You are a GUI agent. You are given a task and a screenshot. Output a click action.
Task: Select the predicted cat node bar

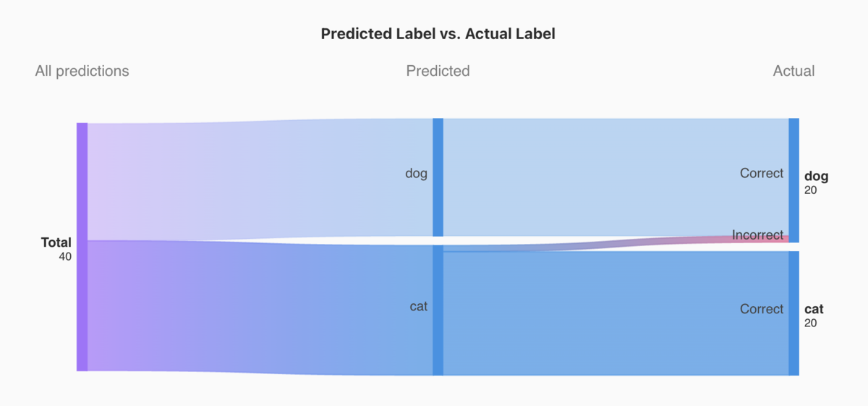438,310
